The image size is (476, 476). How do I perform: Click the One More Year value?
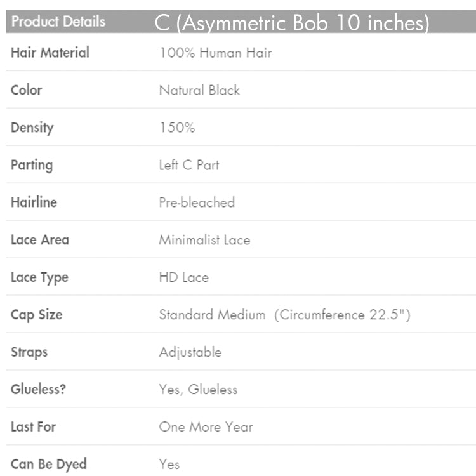pyautogui.click(x=206, y=427)
